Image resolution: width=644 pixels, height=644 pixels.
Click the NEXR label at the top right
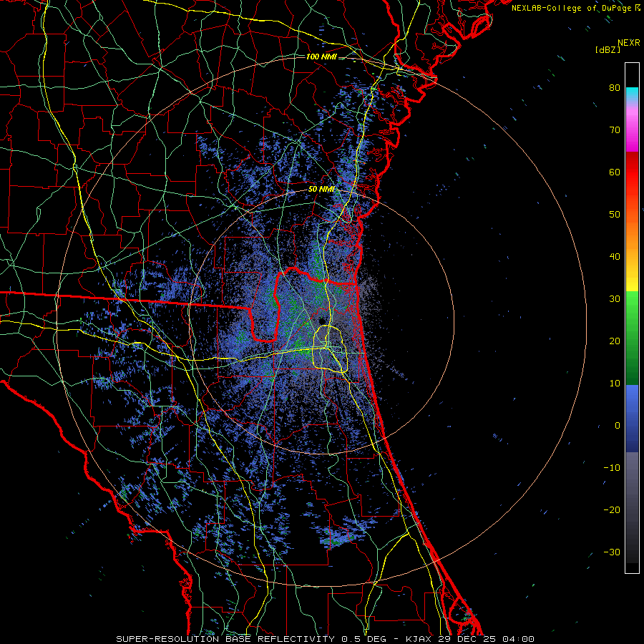tap(629, 43)
